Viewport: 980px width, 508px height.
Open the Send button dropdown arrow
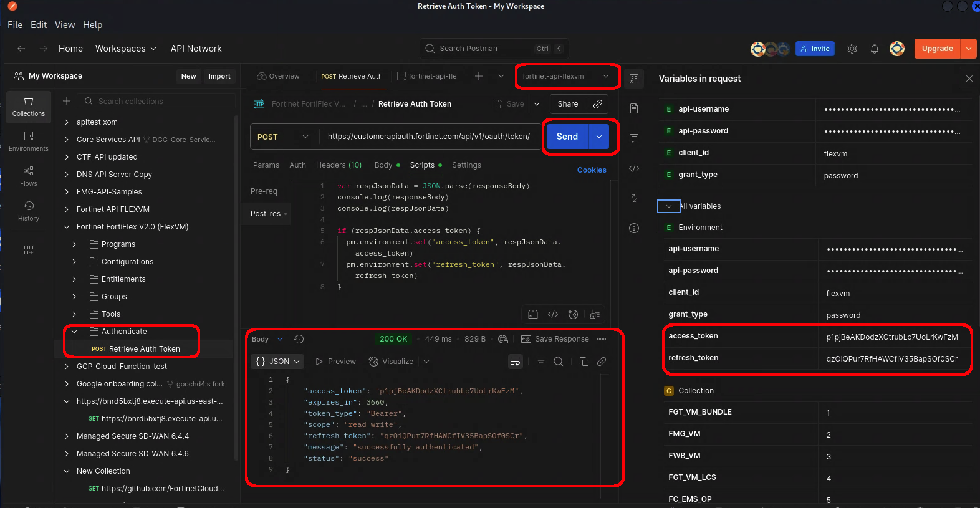click(x=599, y=137)
